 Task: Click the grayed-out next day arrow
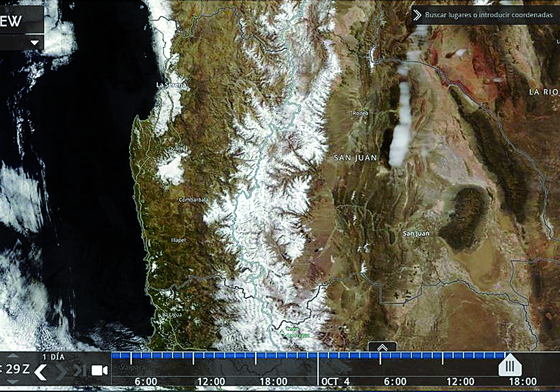coord(62,372)
